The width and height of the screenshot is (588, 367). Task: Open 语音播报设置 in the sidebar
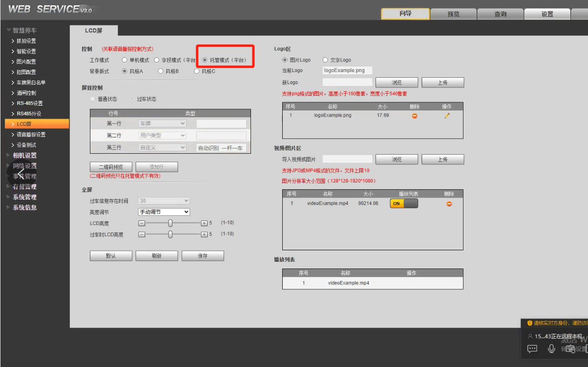(x=31, y=135)
